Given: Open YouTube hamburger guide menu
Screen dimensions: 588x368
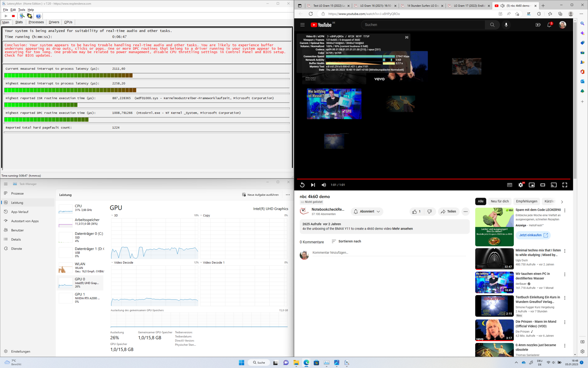Looking at the screenshot, I should [302, 25].
